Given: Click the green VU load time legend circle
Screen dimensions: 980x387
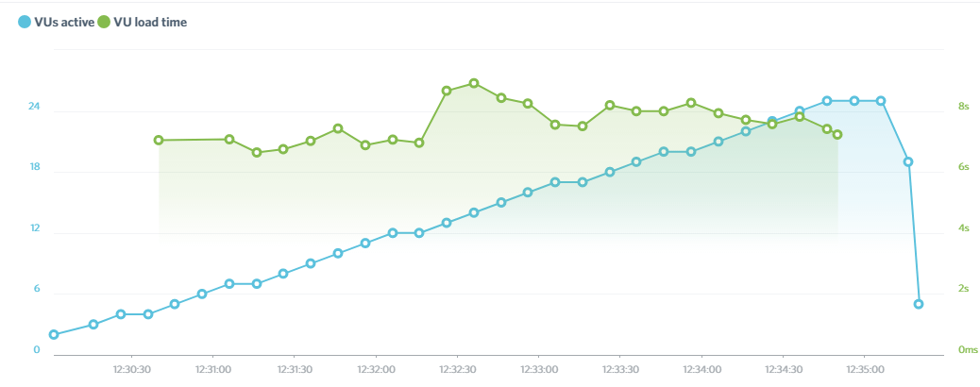Looking at the screenshot, I should click(x=104, y=23).
